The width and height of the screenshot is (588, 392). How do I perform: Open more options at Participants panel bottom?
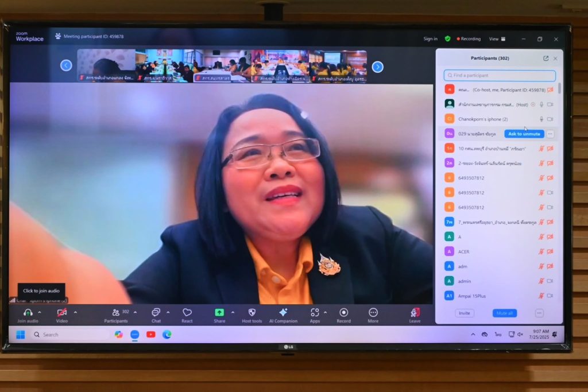539,313
